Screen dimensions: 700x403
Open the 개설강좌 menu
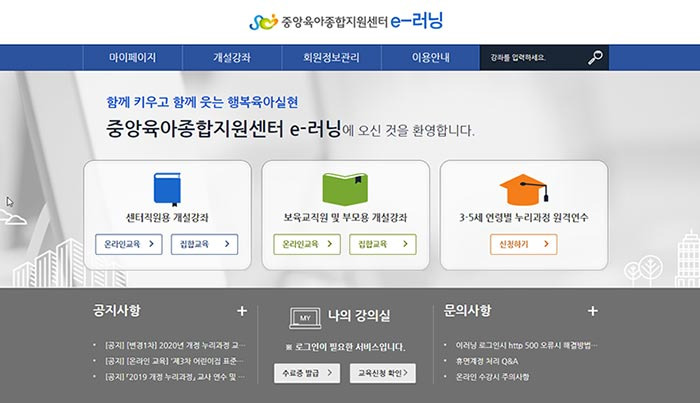pos(232,58)
